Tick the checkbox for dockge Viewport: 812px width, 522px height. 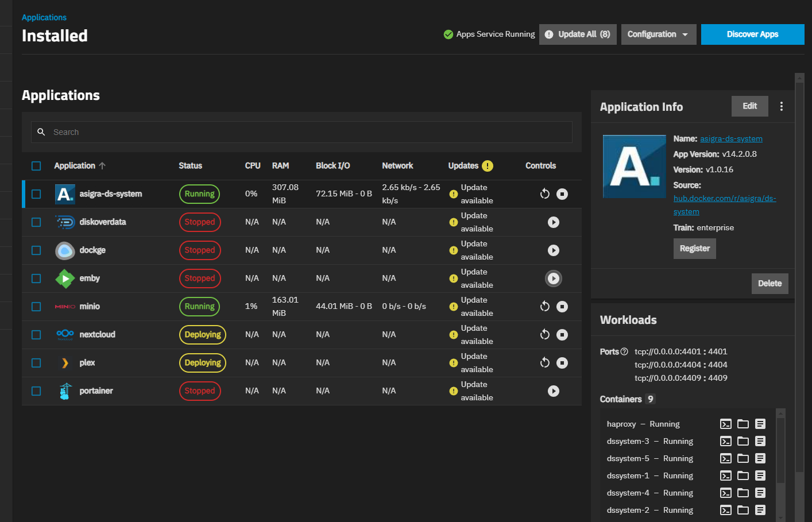click(x=36, y=250)
